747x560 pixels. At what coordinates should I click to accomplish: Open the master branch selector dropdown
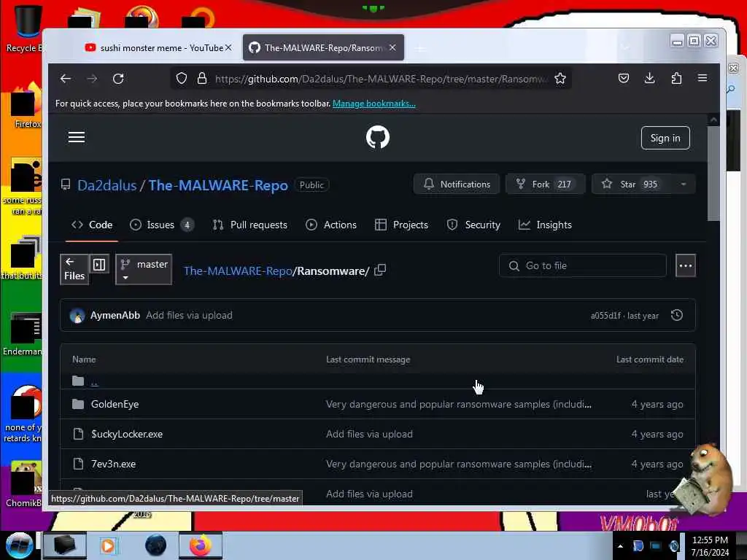click(x=144, y=270)
